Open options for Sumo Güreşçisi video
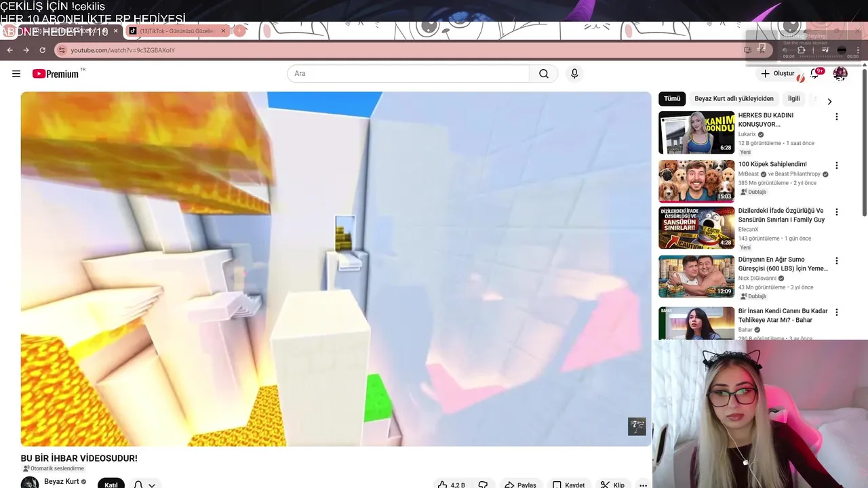The height and width of the screenshot is (488, 868). [836, 260]
